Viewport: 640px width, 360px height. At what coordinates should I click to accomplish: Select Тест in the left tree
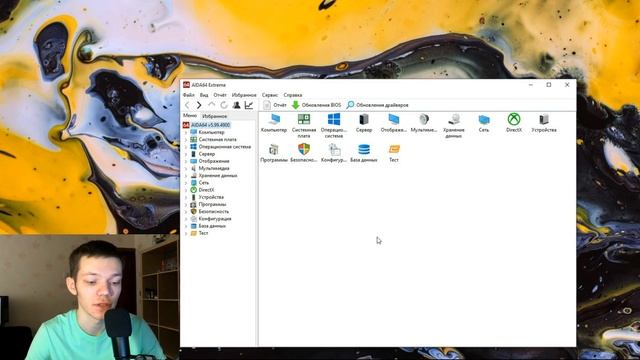tap(203, 233)
